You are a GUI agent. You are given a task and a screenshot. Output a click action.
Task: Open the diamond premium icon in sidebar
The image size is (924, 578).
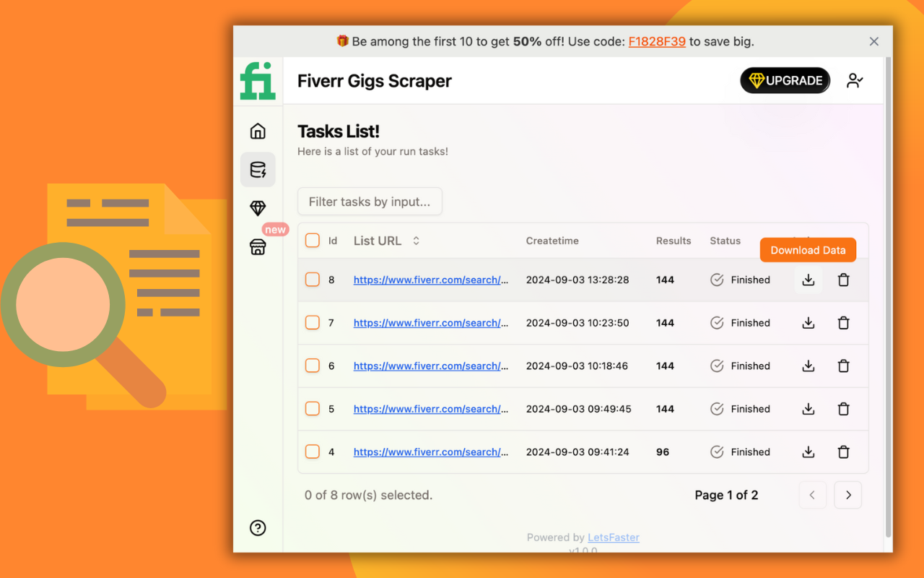pyautogui.click(x=258, y=208)
